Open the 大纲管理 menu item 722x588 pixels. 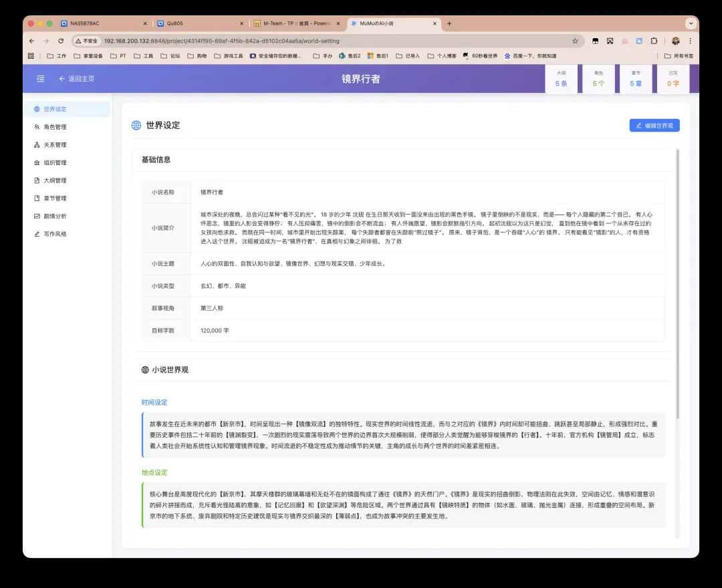pos(55,180)
